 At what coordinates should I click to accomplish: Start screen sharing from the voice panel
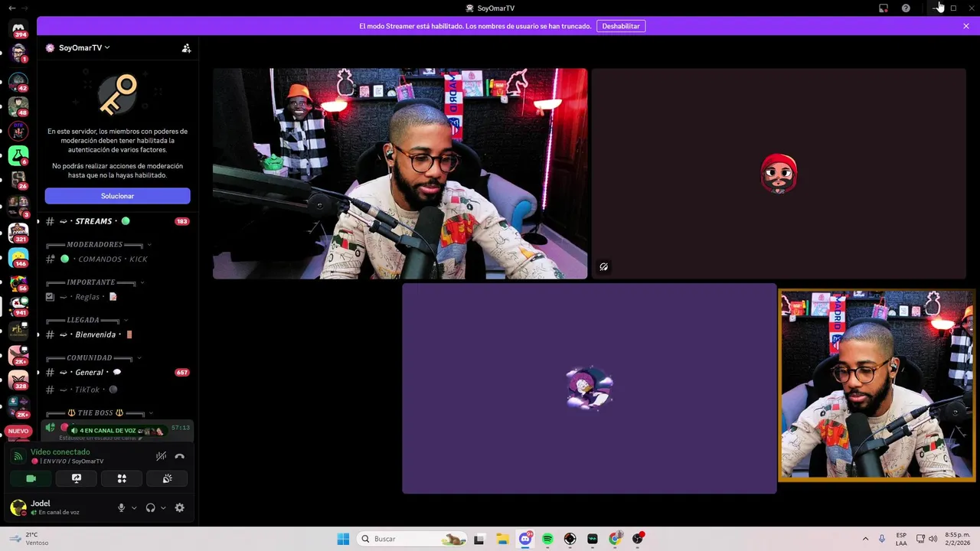(x=77, y=478)
